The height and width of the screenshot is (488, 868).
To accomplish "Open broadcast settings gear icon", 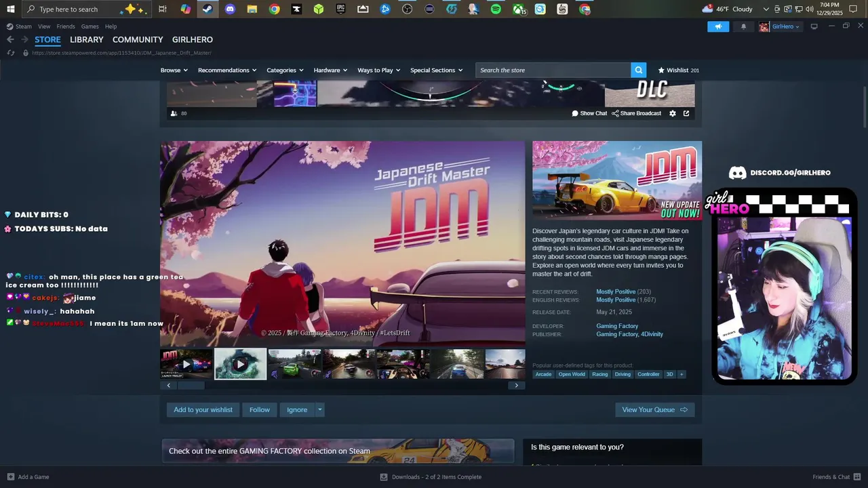I will tap(673, 113).
